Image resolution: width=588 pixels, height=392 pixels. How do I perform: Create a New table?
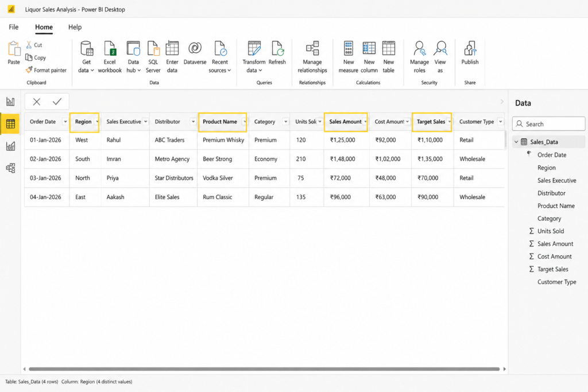point(389,57)
